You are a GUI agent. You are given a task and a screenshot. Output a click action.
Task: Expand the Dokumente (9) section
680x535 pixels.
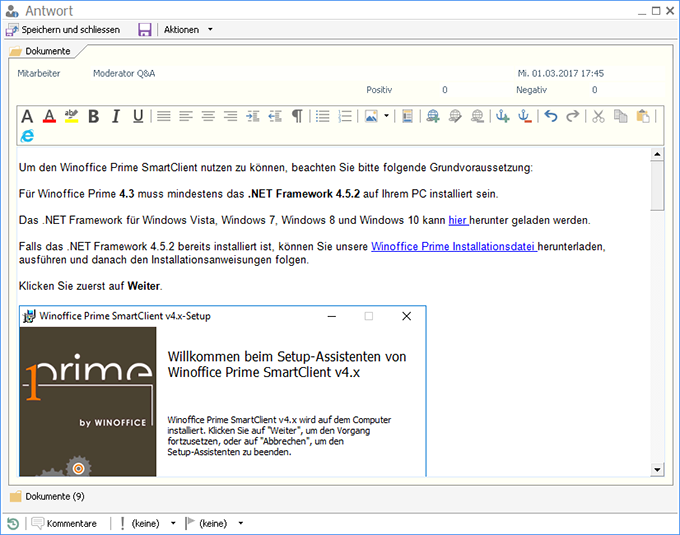point(47,496)
